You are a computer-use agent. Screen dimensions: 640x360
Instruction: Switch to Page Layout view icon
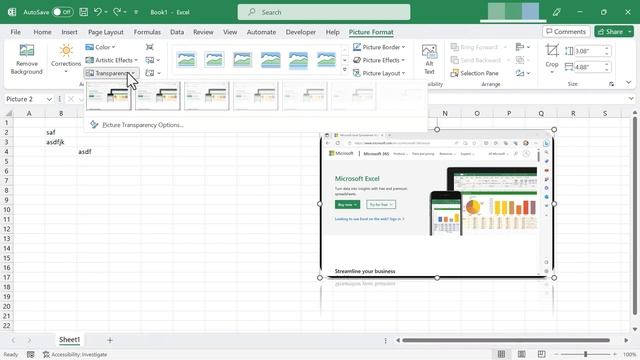521,354
